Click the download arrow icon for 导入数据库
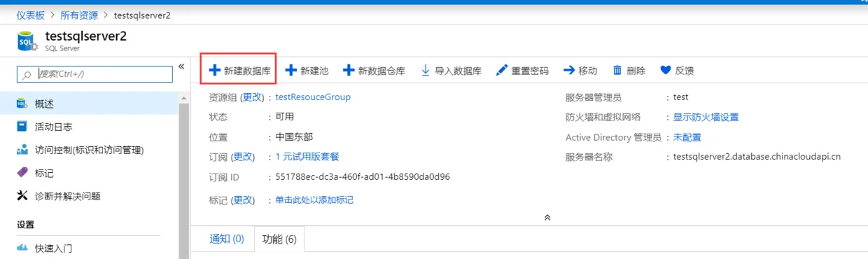 (426, 71)
